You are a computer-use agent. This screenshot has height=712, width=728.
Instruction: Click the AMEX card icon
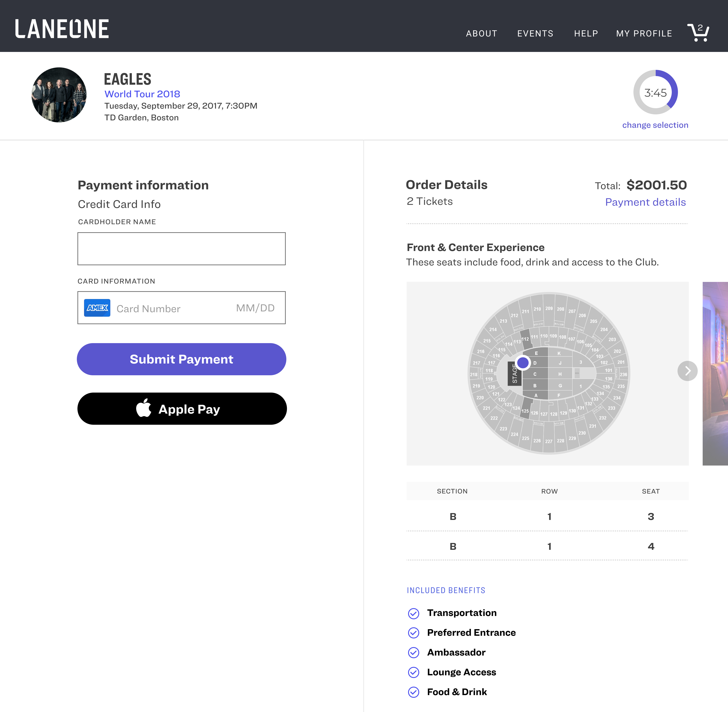(x=97, y=308)
